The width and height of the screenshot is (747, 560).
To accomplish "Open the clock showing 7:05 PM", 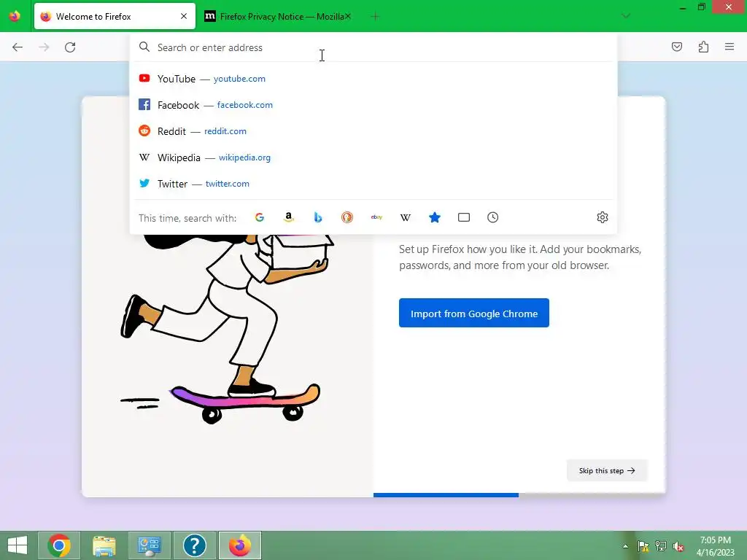I will pyautogui.click(x=715, y=546).
